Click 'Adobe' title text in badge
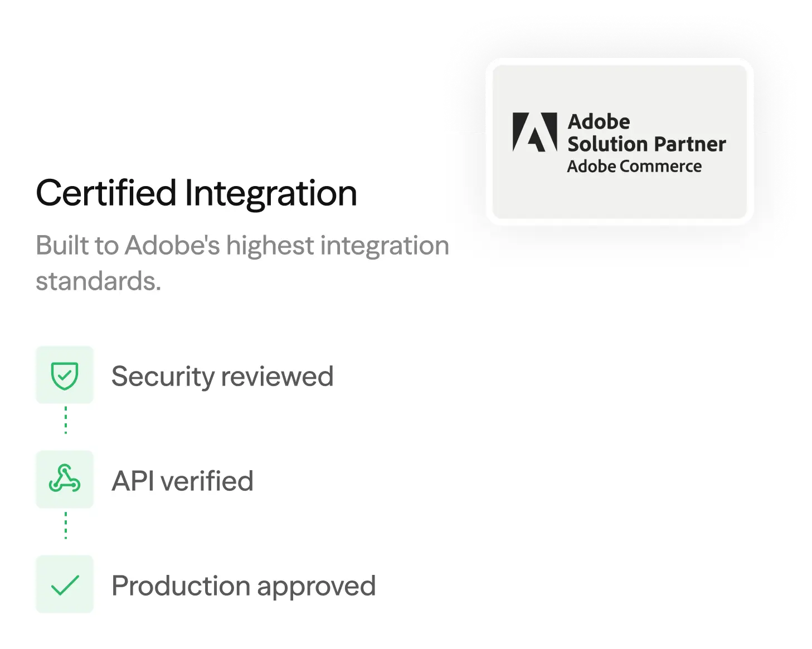The width and height of the screenshot is (812, 649). pyautogui.click(x=599, y=121)
